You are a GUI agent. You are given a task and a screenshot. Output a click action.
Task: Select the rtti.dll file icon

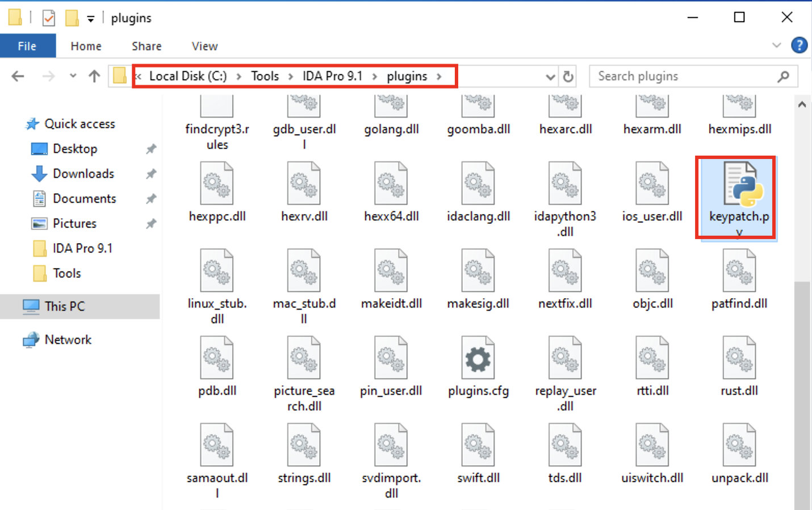[652, 358]
